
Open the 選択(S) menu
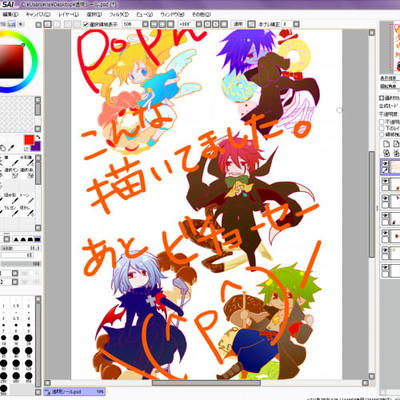(x=94, y=15)
